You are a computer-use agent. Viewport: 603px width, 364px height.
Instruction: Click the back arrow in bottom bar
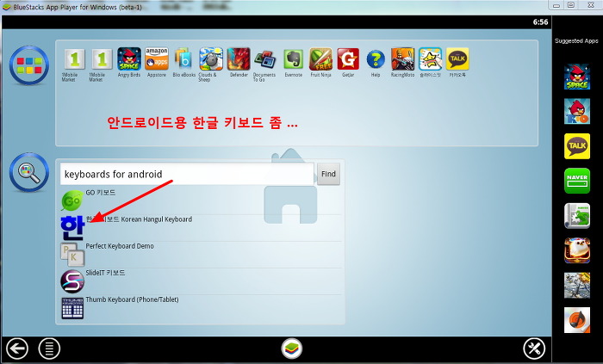click(17, 349)
